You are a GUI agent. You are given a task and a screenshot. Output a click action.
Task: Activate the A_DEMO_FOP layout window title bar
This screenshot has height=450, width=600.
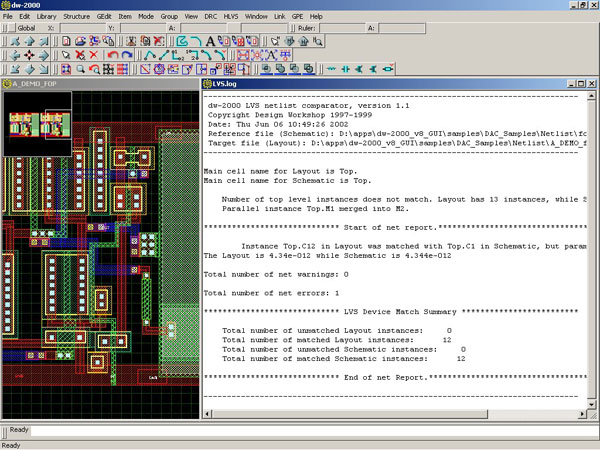point(100,84)
